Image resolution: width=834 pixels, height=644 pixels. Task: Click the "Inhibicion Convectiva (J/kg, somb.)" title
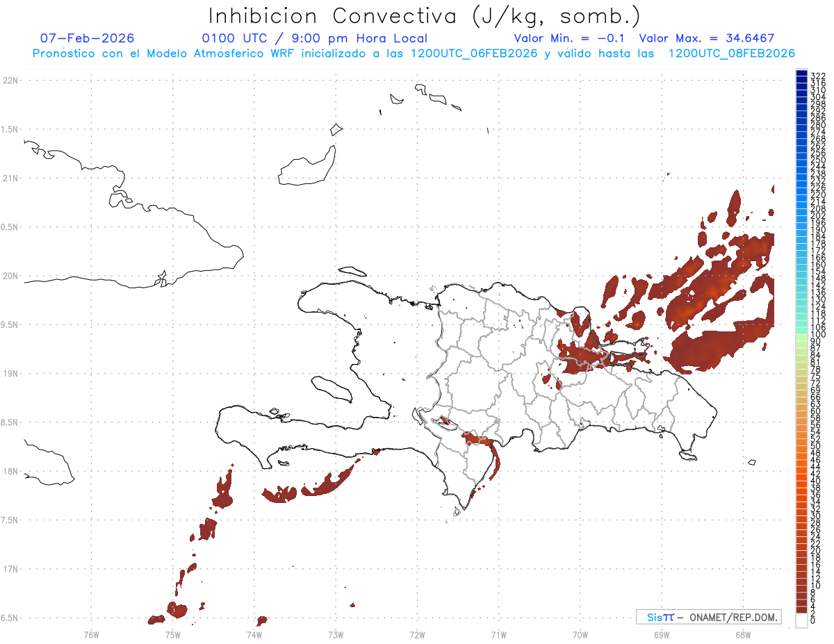[x=425, y=16]
